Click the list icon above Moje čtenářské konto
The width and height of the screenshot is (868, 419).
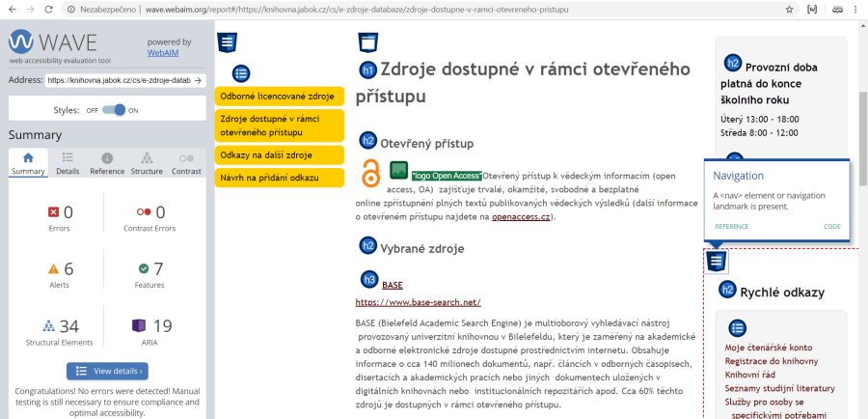coord(737,327)
